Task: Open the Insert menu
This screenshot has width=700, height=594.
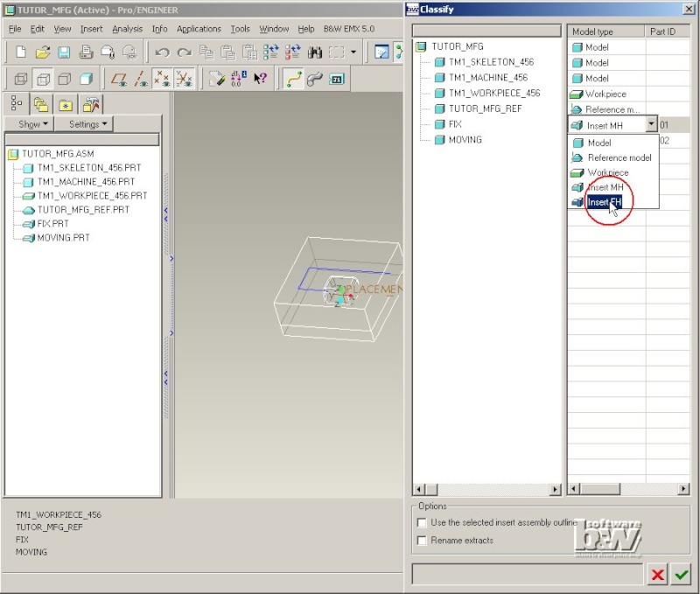Action: click(92, 29)
